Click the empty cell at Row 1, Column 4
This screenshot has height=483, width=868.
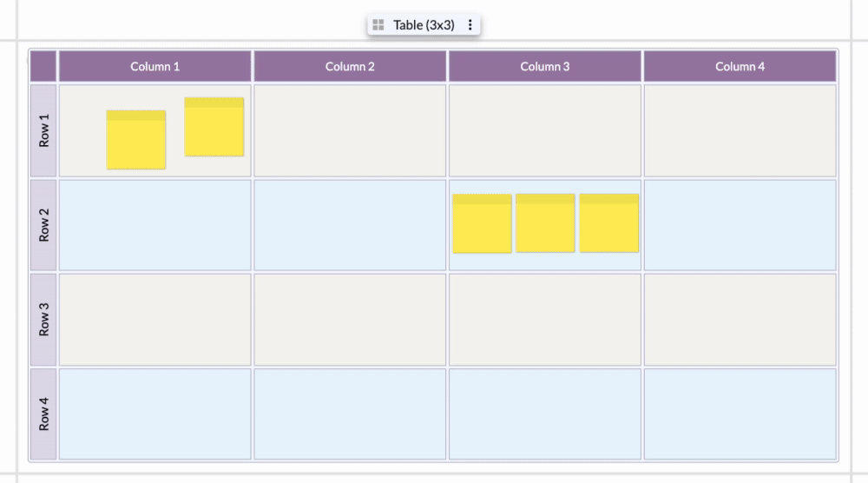740,130
